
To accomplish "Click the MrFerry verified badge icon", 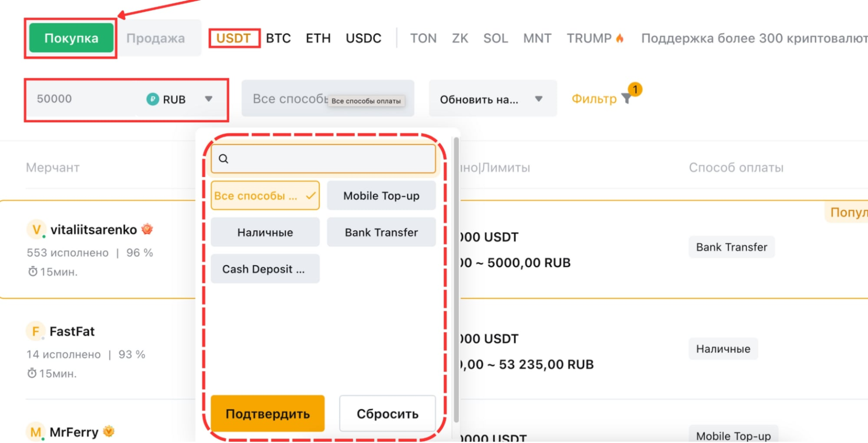I will click(x=108, y=432).
